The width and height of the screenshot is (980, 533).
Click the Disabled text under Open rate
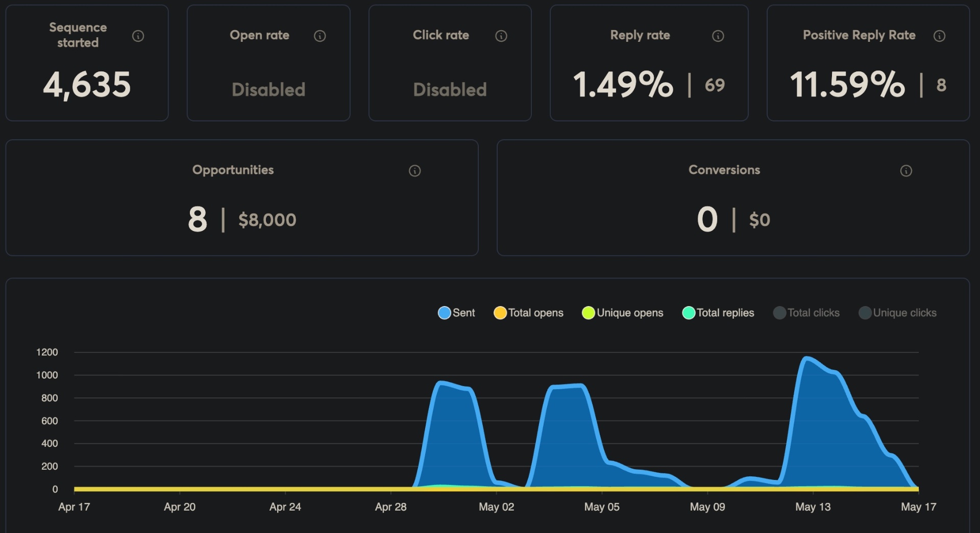point(268,90)
